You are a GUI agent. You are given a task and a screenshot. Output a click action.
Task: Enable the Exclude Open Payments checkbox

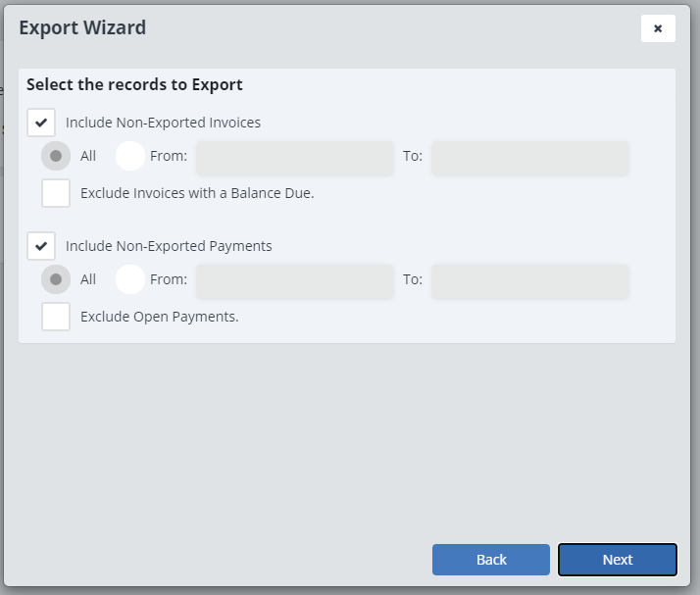(56, 317)
